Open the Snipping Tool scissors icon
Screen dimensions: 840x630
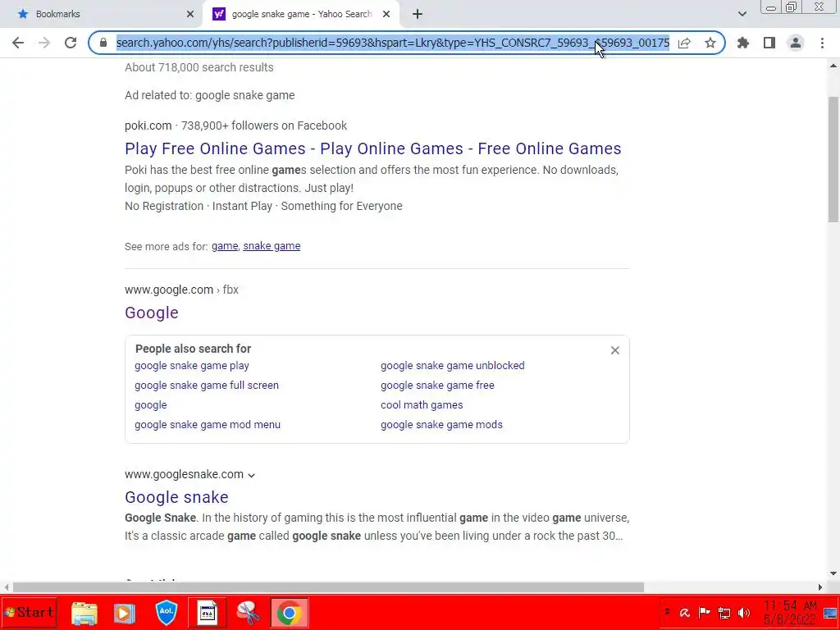(x=248, y=613)
